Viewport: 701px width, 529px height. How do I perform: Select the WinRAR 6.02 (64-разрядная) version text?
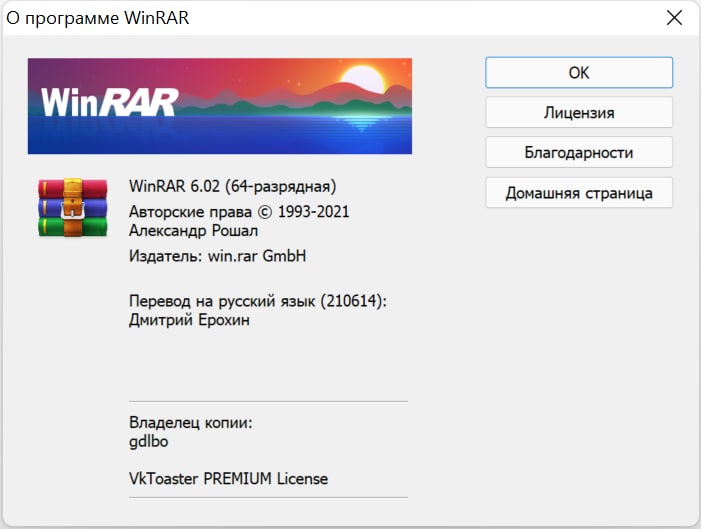[x=232, y=186]
